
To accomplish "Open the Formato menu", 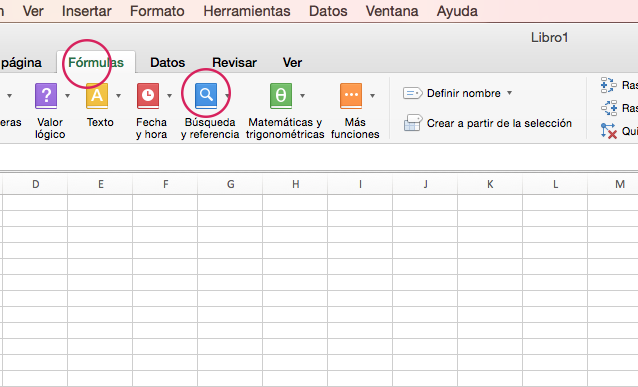I will coord(157,11).
